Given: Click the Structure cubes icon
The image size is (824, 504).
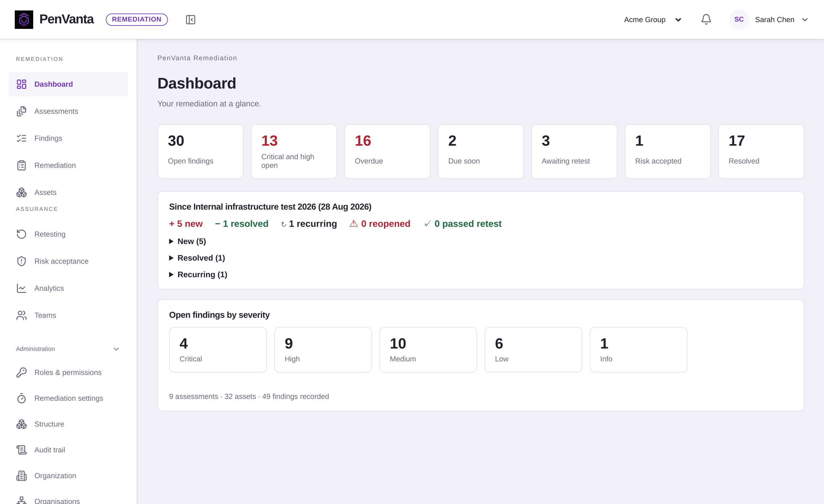Looking at the screenshot, I should click(x=22, y=424).
